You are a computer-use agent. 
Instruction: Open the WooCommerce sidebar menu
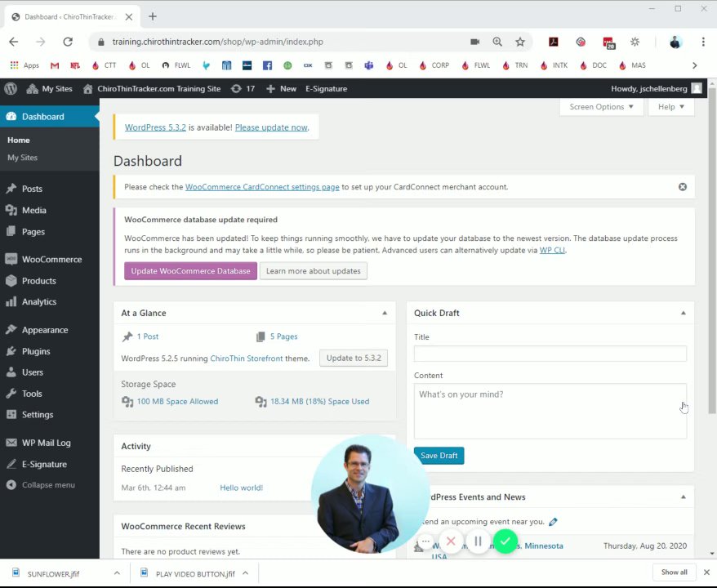[49, 259]
